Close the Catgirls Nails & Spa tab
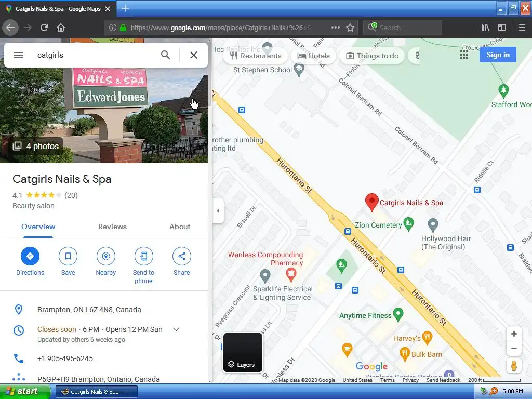The width and height of the screenshot is (532, 399). click(108, 9)
